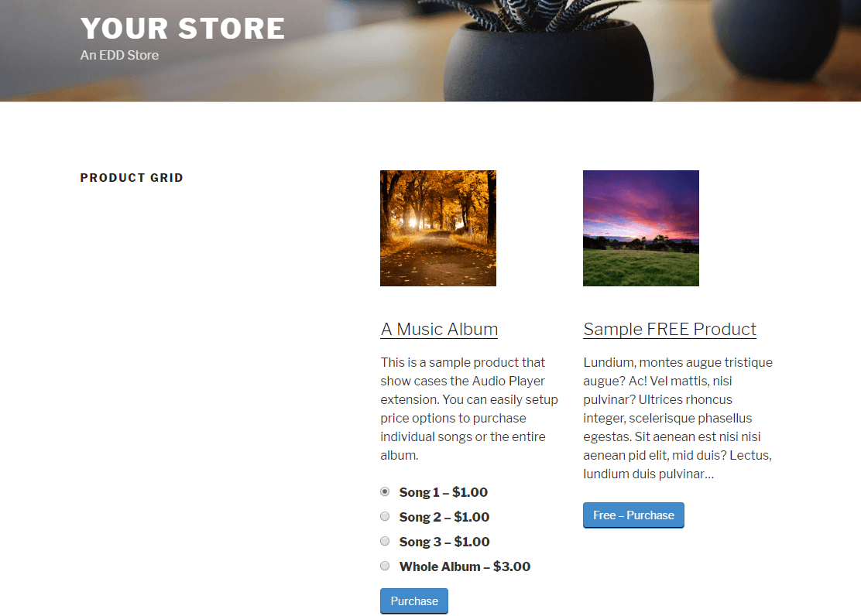Click the Music Album description paragraph
Image resolution: width=861 pixels, height=616 pixels.
(x=469, y=409)
